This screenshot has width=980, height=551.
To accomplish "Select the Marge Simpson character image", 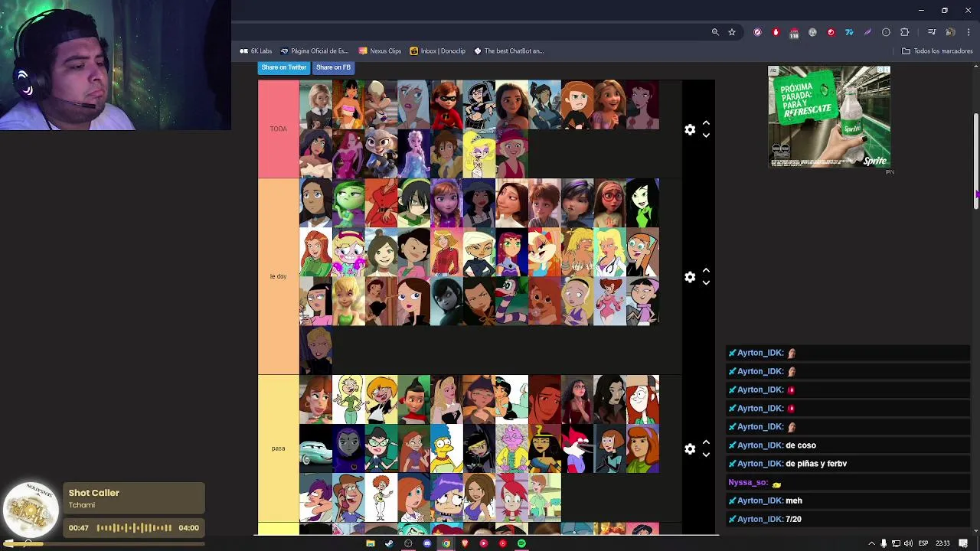I will (x=446, y=449).
